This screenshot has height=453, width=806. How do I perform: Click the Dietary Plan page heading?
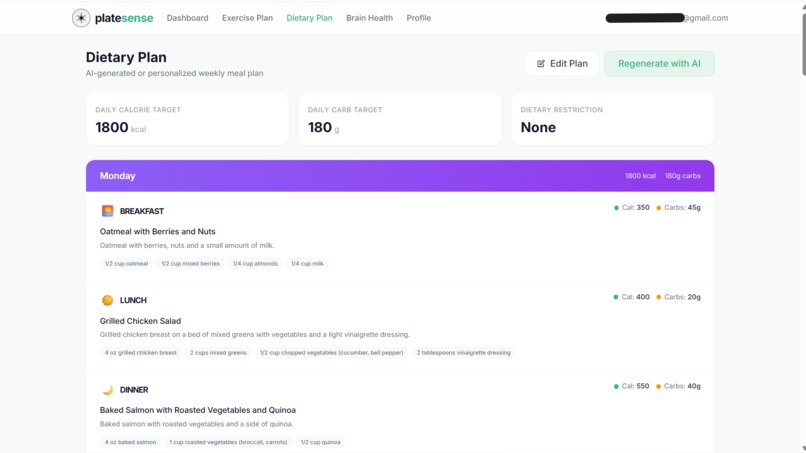126,57
